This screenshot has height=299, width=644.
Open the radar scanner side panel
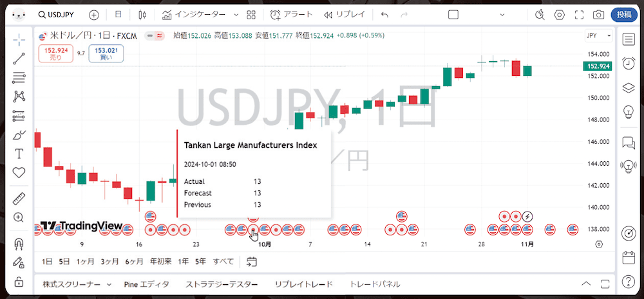pos(629,233)
